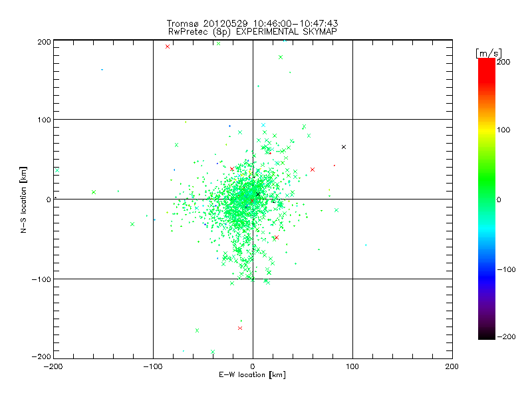Click the black X marker right of the cluster

(x=344, y=147)
